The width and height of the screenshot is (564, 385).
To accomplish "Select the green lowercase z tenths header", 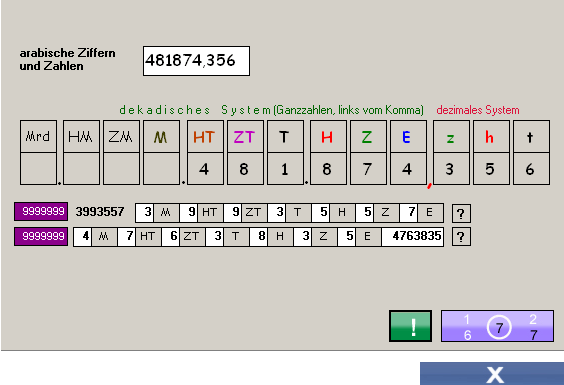I will coord(451,136).
